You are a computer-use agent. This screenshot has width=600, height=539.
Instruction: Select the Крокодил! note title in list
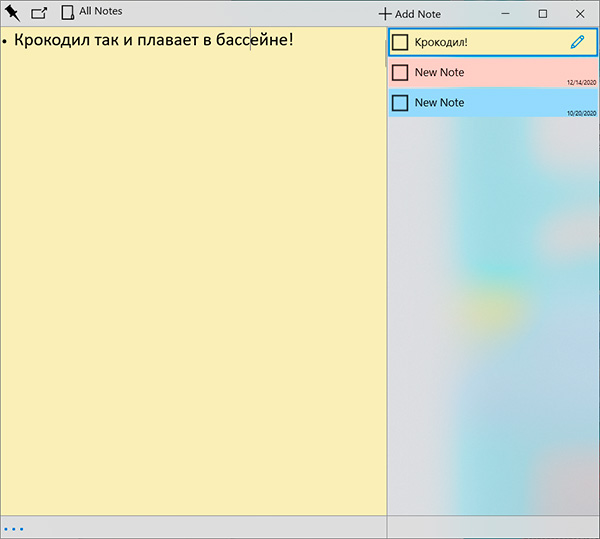coord(441,42)
